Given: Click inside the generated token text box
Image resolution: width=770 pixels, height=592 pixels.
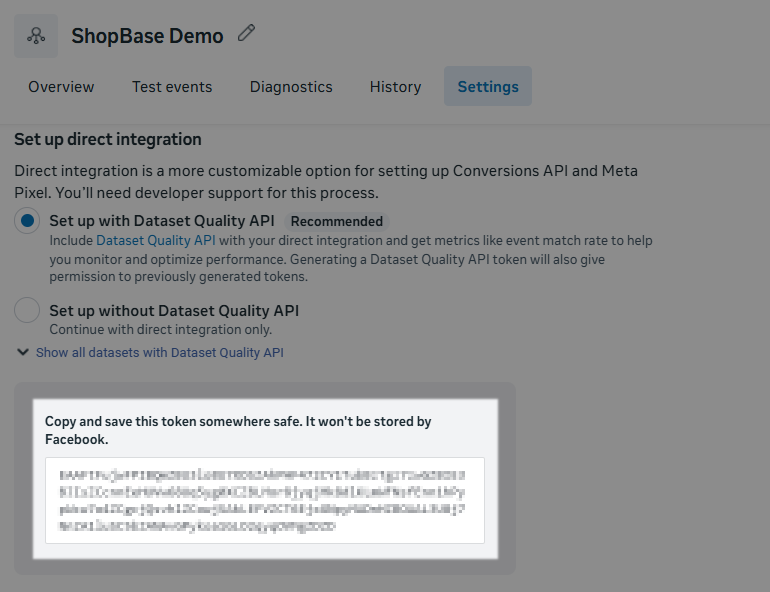Looking at the screenshot, I should click(x=264, y=500).
